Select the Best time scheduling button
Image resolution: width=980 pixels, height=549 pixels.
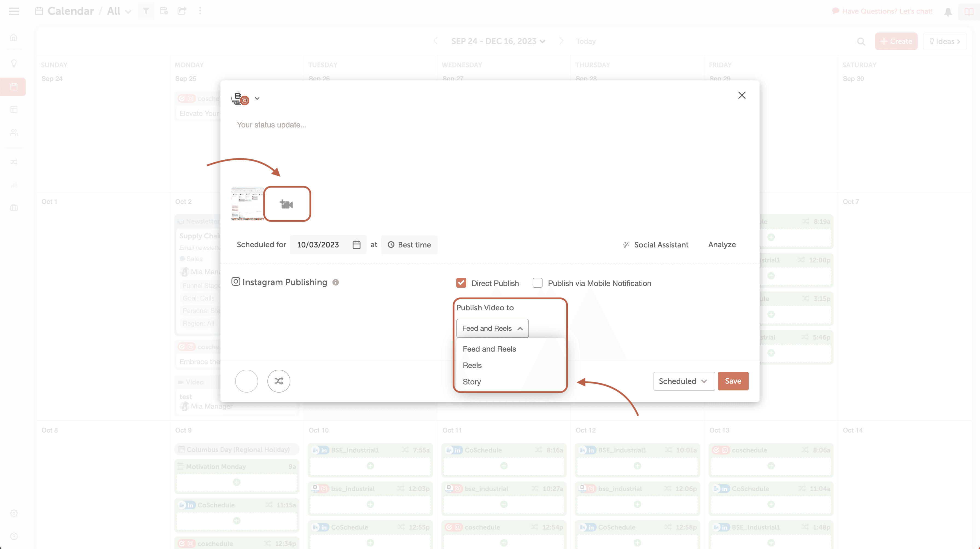click(x=409, y=245)
